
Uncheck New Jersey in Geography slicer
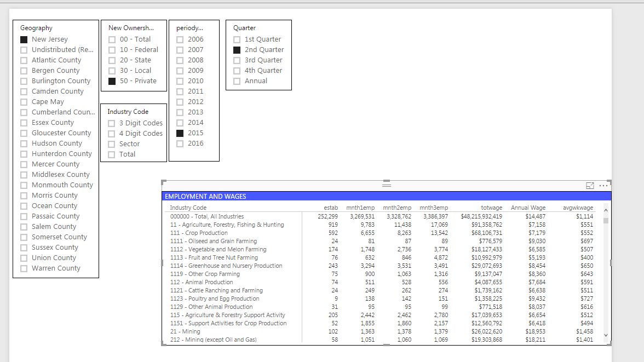[x=24, y=39]
